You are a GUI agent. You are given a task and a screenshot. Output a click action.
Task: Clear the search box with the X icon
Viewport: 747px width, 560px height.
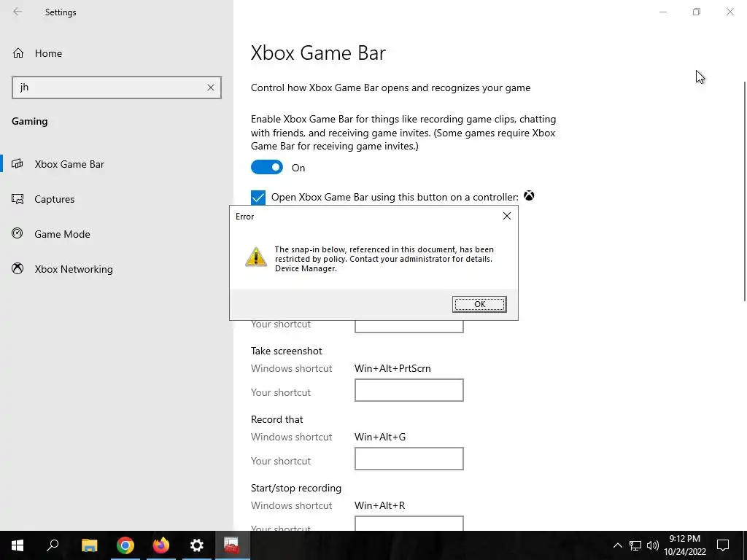[x=211, y=87]
